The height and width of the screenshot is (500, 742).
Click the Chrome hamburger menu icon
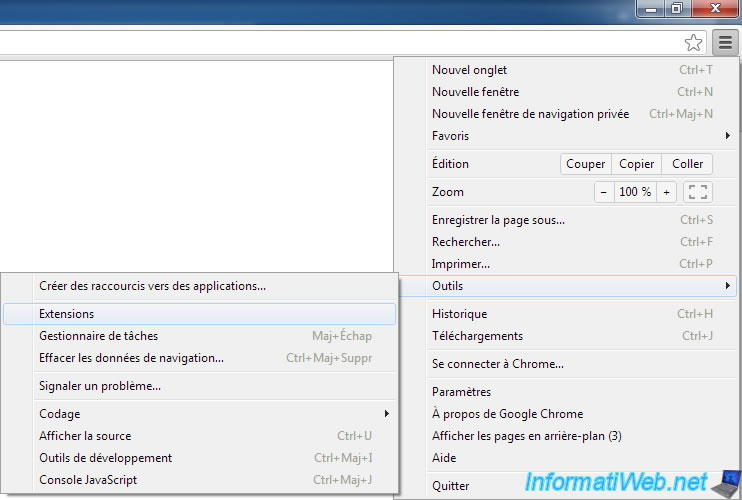tap(725, 42)
